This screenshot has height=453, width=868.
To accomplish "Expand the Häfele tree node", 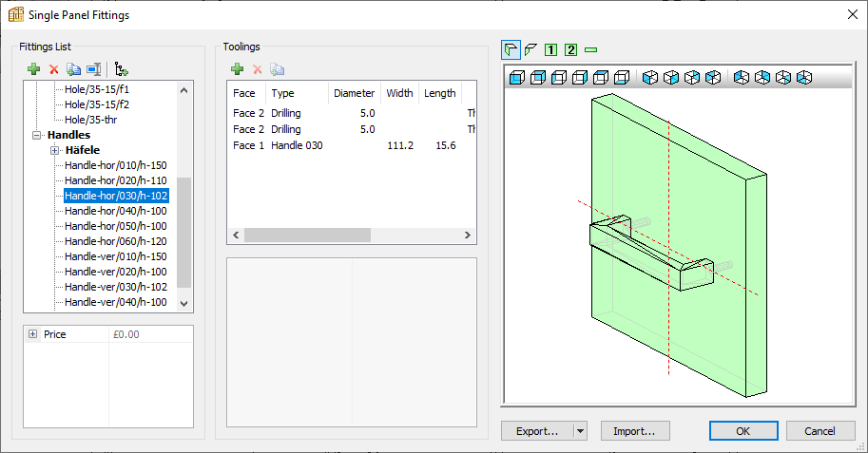I will point(54,150).
